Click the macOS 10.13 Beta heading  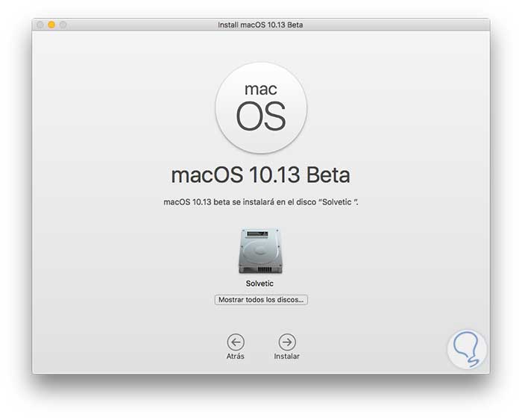point(260,175)
